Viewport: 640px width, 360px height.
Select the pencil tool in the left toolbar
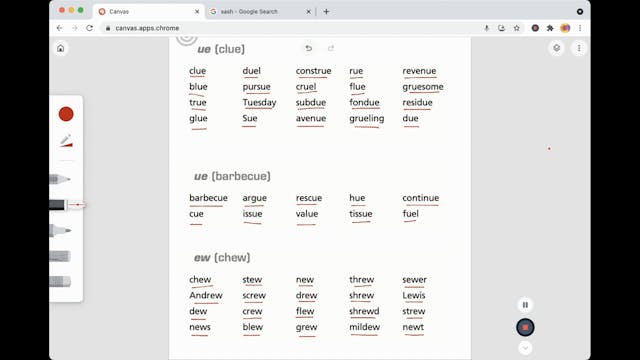[60, 179]
